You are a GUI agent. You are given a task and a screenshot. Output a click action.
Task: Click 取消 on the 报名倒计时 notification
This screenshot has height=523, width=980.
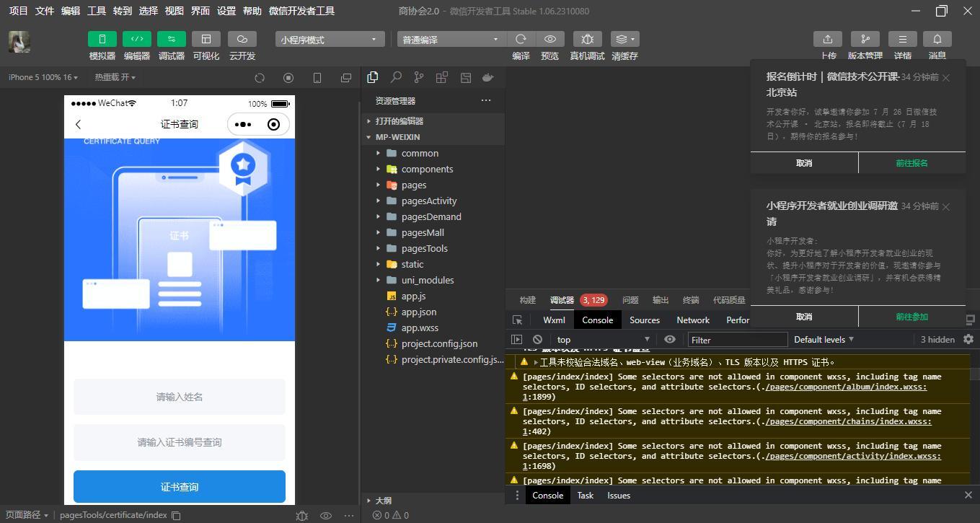coord(804,163)
